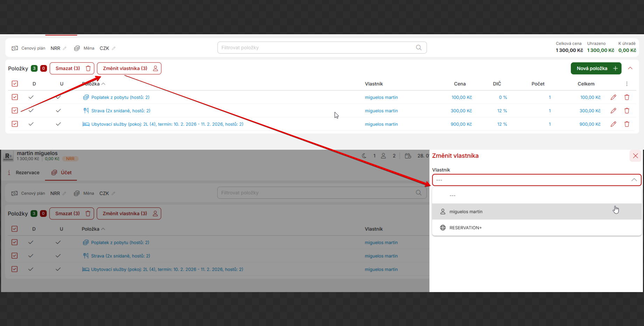Collapse the Položky section with chevron
This screenshot has width=644, height=326.
[630, 69]
